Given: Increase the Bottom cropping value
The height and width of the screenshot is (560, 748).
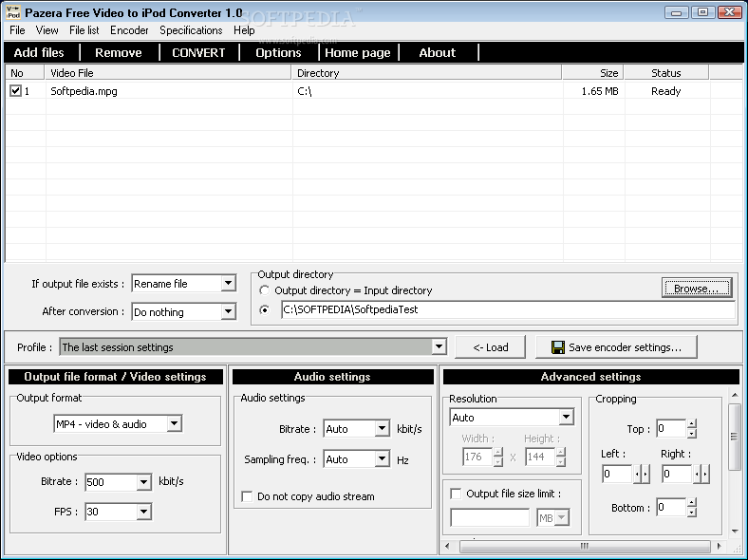Looking at the screenshot, I should (692, 502).
